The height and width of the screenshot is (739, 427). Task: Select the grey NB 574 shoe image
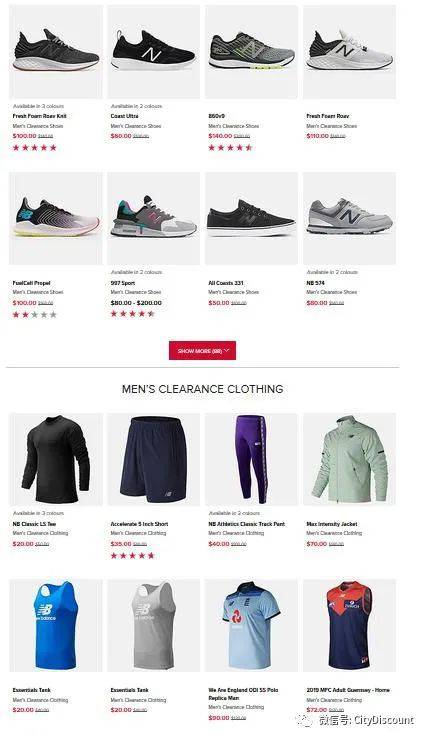(349, 218)
